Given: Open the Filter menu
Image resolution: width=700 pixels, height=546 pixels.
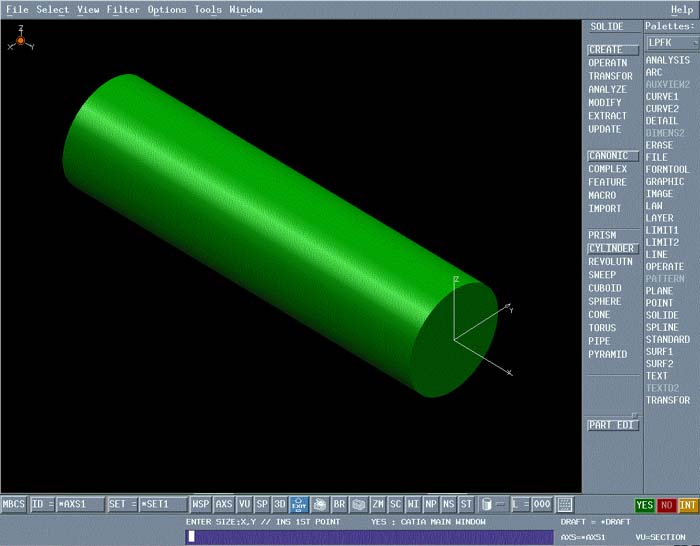Looking at the screenshot, I should [123, 10].
